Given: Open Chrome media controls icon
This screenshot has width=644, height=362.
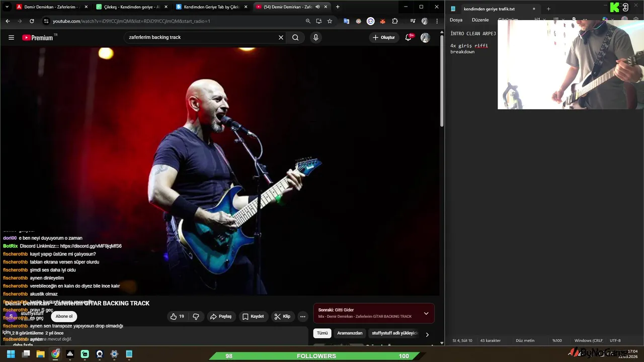Looking at the screenshot, I should click(413, 21).
